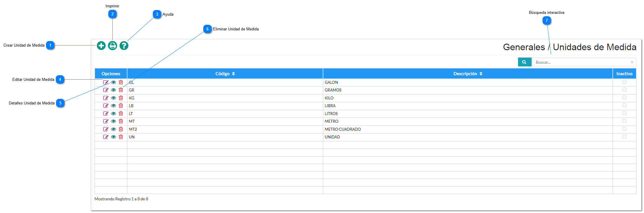
Task: Select the UNIDAD description cell
Action: tap(468, 137)
